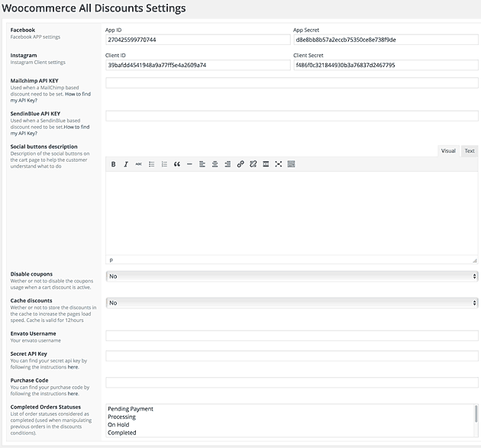Screen dimensions: 481x448
Task: Open the Disable coupons dropdown
Action: click(x=292, y=276)
